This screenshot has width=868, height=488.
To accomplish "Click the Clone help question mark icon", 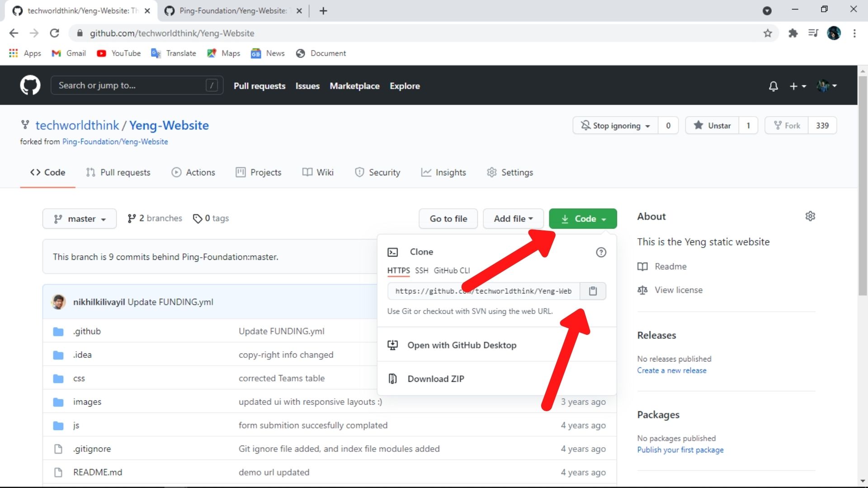I will pyautogui.click(x=601, y=252).
